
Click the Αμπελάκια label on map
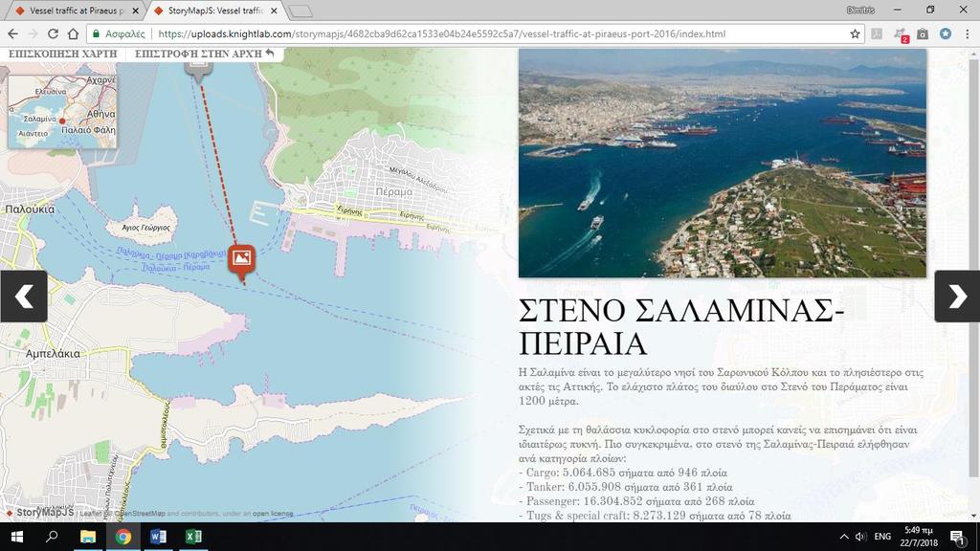(53, 354)
